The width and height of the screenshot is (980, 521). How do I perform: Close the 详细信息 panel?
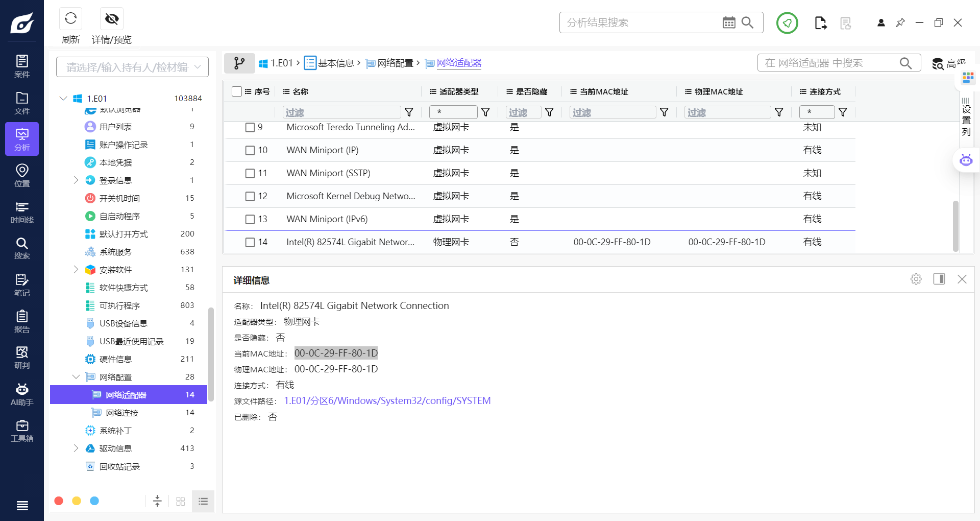pos(962,279)
